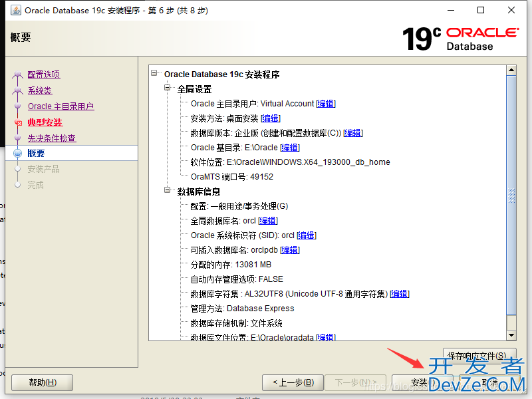Click the scrollbar down arrow

pos(511,335)
